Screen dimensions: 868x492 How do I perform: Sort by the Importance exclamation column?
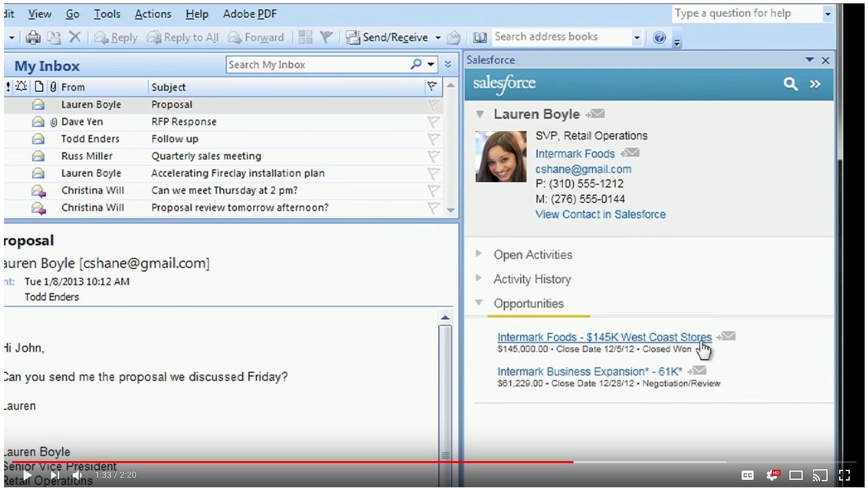[x=8, y=87]
